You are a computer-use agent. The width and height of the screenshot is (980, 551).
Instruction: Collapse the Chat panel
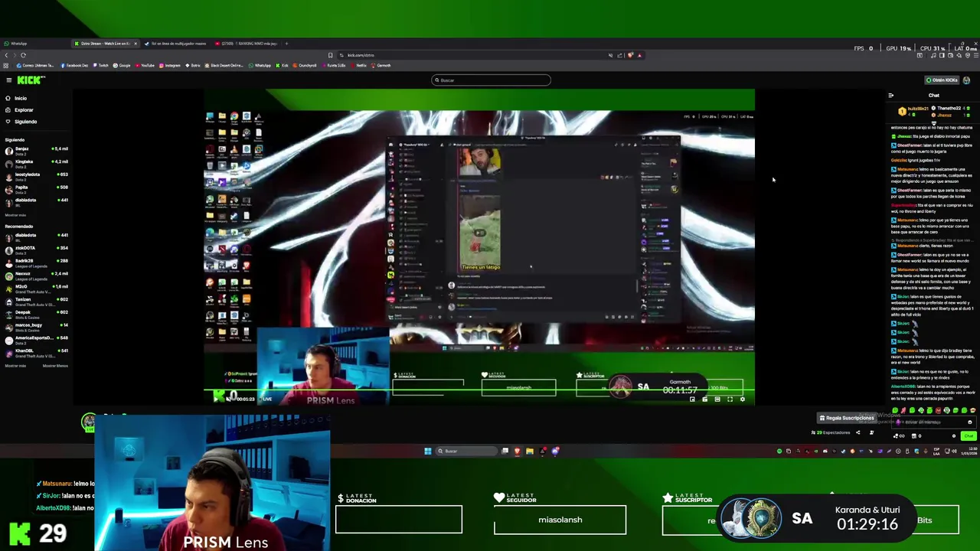point(890,96)
